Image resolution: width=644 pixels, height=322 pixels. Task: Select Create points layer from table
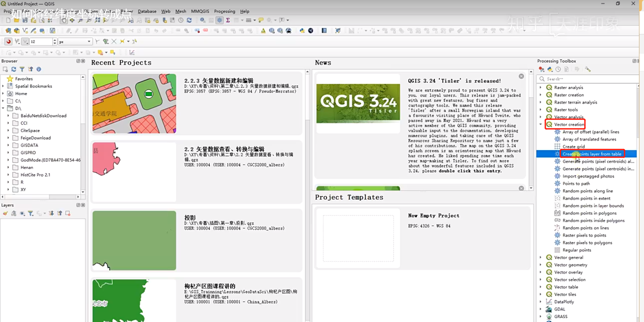[x=592, y=154]
